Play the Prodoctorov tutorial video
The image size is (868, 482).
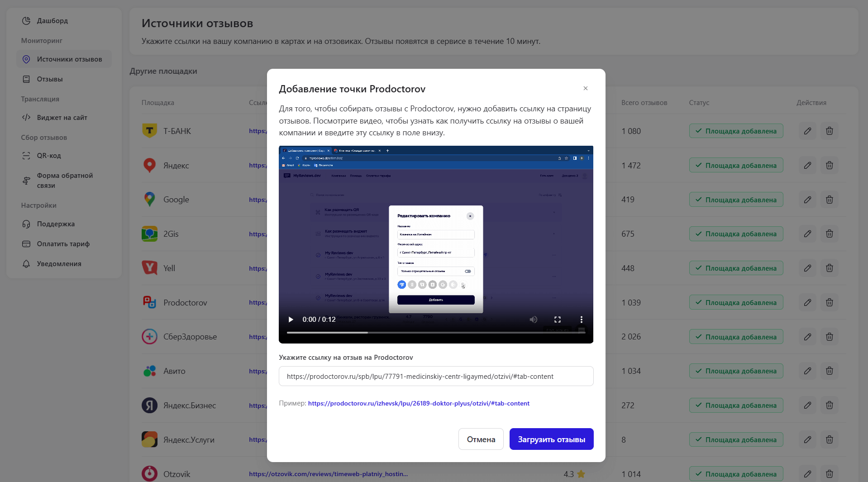(x=291, y=320)
